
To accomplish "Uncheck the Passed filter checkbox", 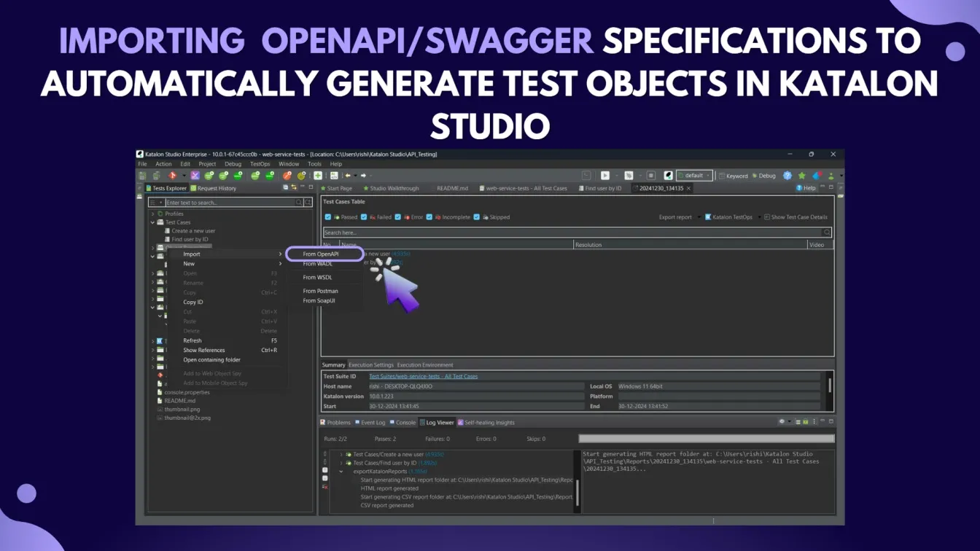I will [x=328, y=217].
